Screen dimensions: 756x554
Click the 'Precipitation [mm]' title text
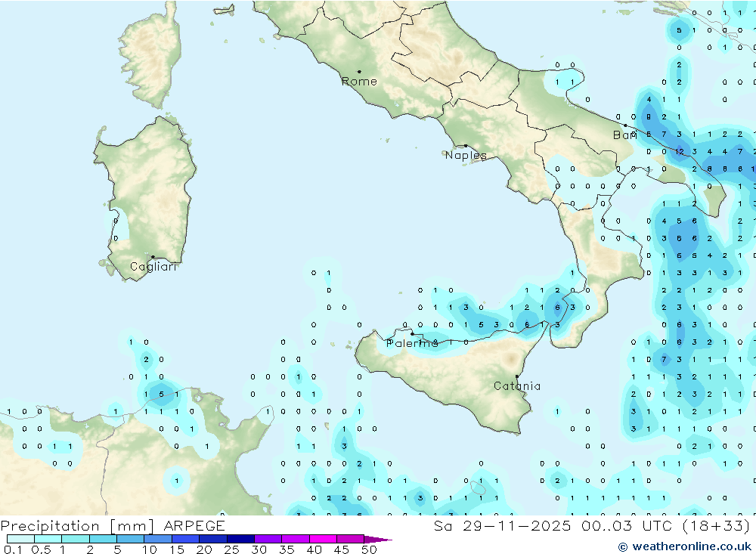click(77, 525)
